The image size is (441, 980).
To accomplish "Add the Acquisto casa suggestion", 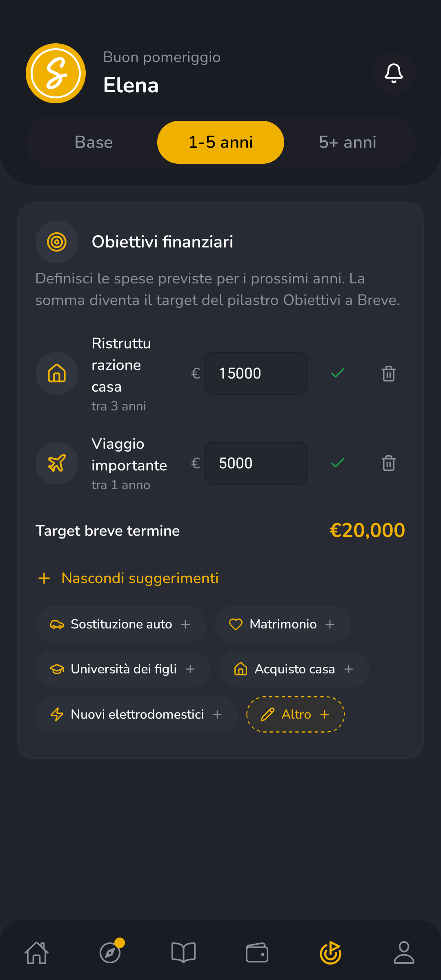I will (294, 669).
